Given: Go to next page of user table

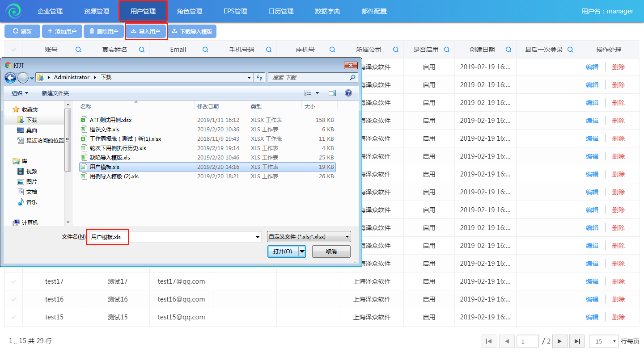Looking at the screenshot, I should click(x=559, y=341).
